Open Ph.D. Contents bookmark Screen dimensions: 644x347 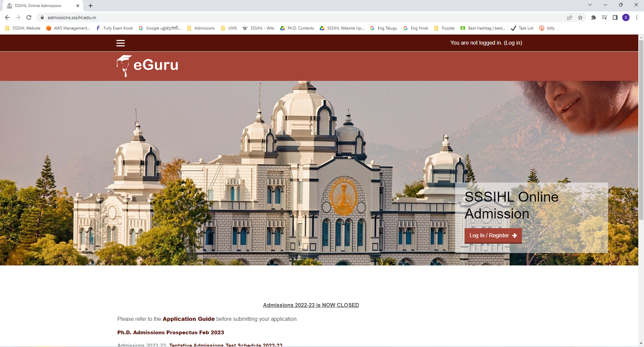point(297,28)
